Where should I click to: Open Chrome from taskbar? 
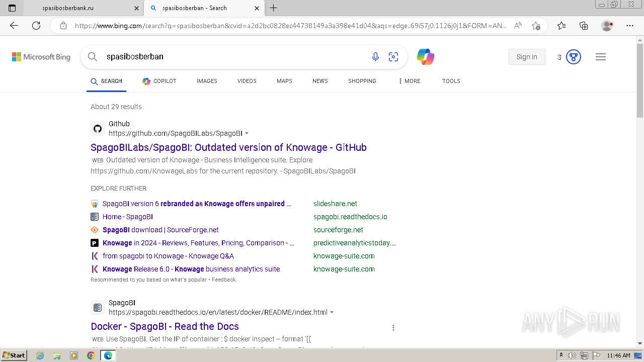pyautogui.click(x=91, y=355)
